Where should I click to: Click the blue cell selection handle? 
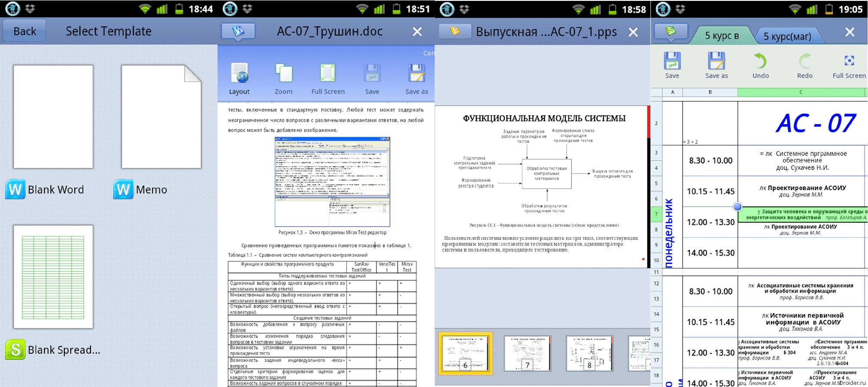click(737, 207)
